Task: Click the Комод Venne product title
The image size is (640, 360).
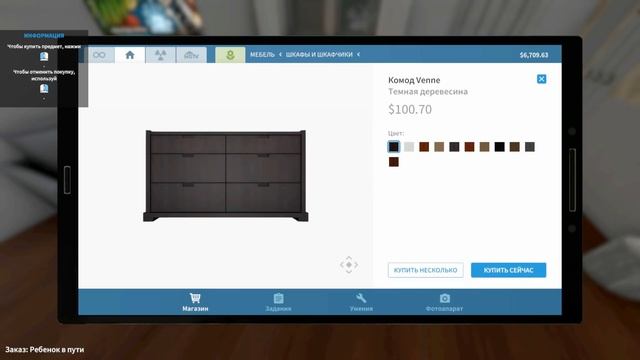Action: [x=414, y=80]
